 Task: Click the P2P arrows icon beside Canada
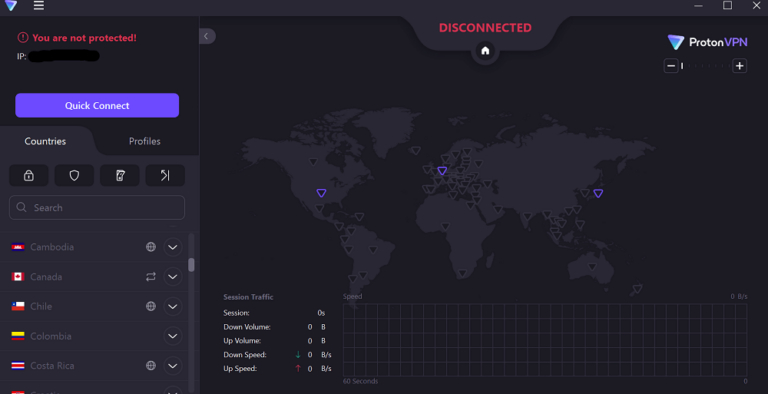click(x=151, y=277)
